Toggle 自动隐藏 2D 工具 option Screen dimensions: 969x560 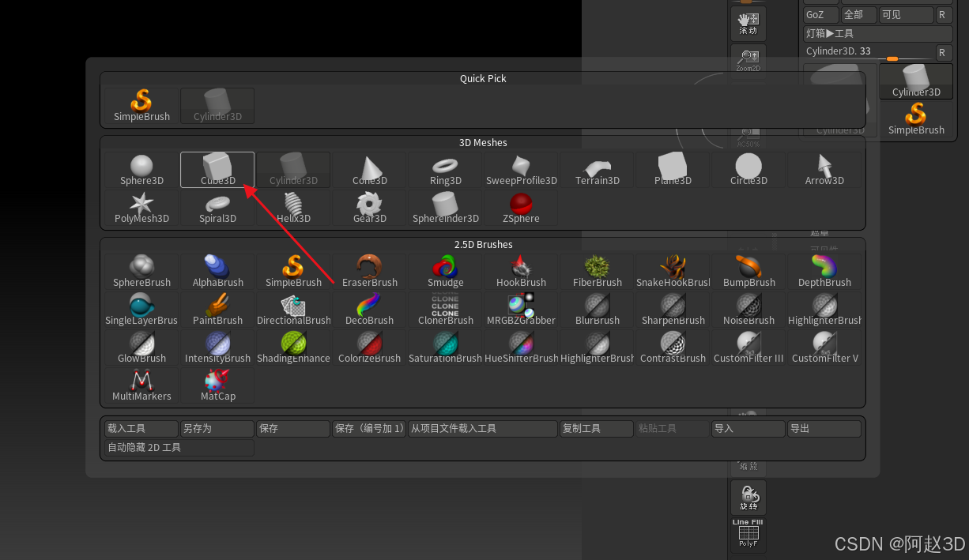pyautogui.click(x=179, y=448)
